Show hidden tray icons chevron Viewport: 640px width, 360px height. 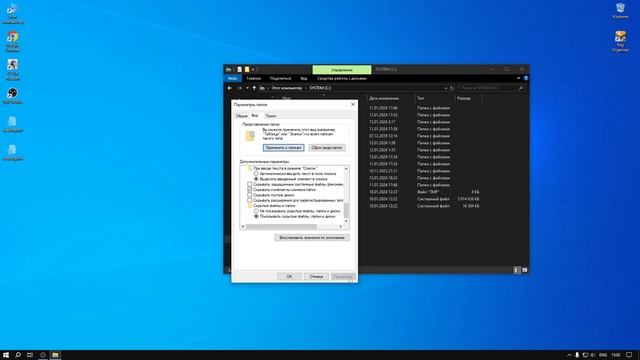coord(569,355)
